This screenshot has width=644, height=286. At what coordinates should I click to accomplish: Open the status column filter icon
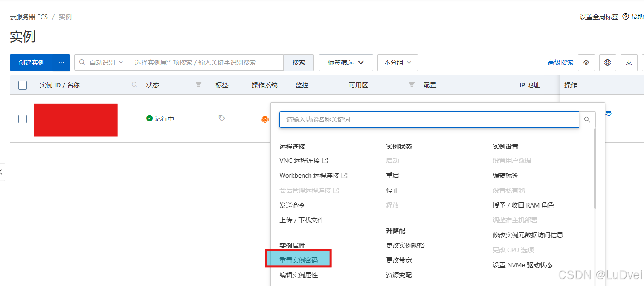pos(198,85)
